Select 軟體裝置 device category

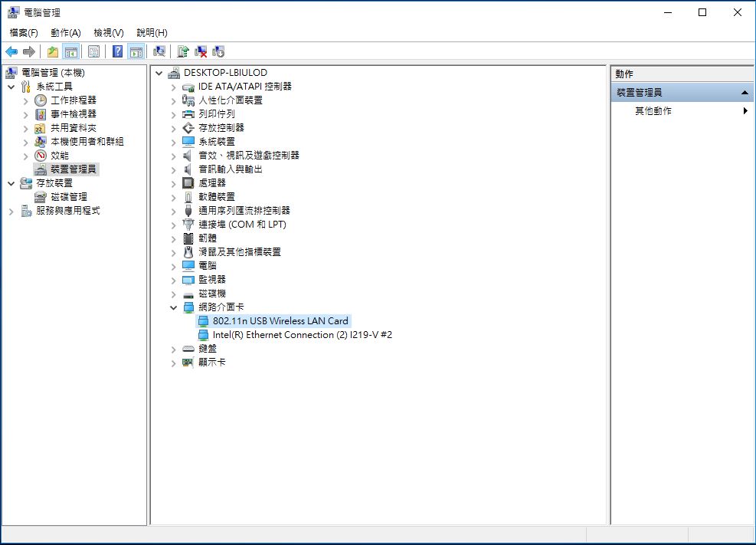point(217,197)
